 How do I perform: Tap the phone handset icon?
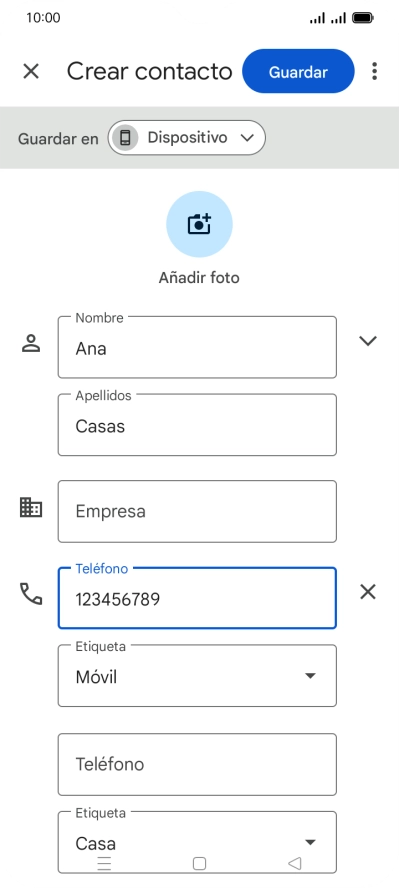pyautogui.click(x=31, y=594)
